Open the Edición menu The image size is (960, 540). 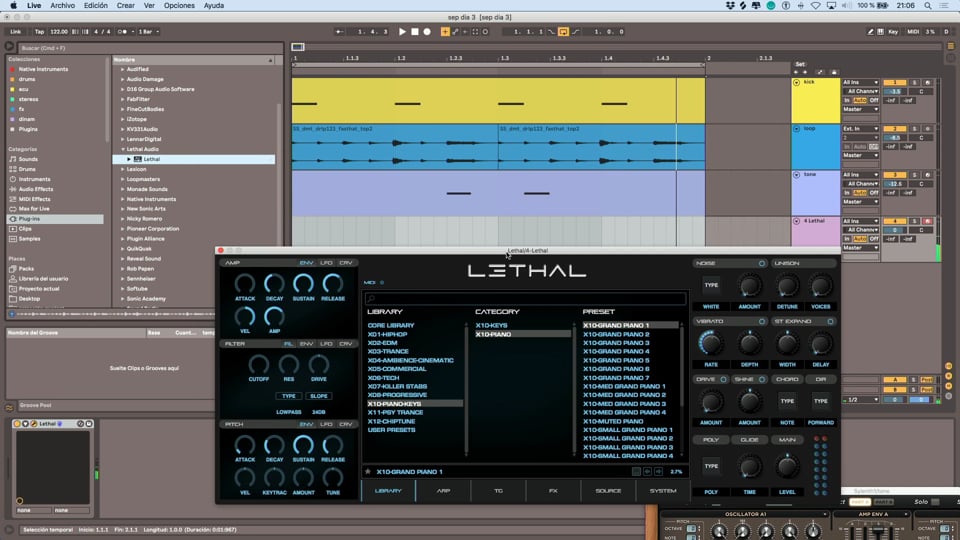96,6
